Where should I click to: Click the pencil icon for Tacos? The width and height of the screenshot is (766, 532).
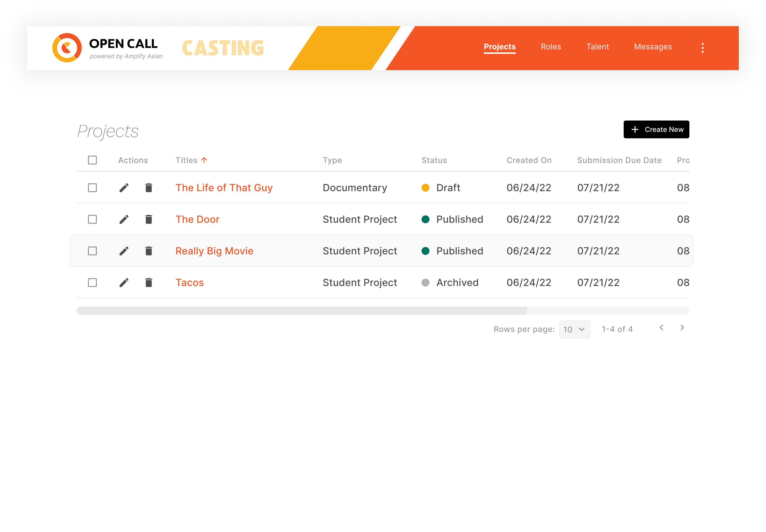(x=124, y=283)
